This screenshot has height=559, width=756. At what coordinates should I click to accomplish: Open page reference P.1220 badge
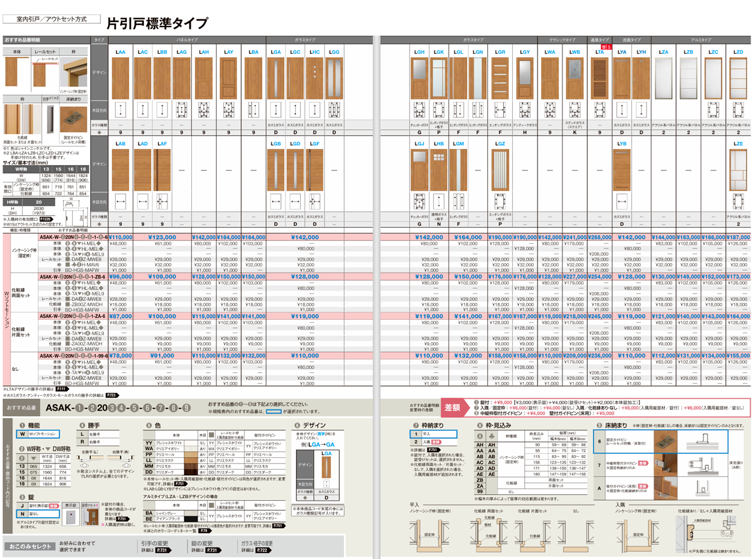(46, 219)
